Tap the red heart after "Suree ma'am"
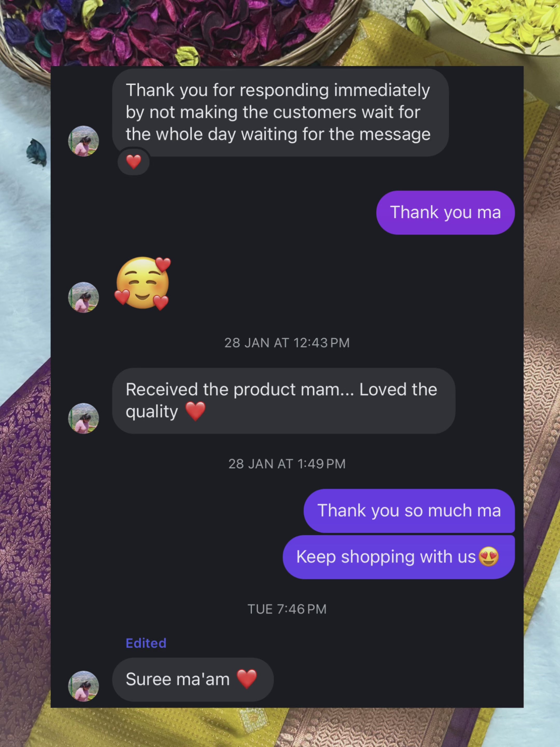This screenshot has height=747, width=560. point(247,679)
